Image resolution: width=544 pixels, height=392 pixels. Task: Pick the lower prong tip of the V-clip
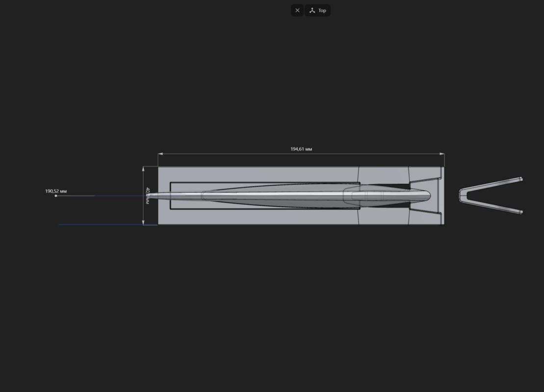[x=521, y=212]
